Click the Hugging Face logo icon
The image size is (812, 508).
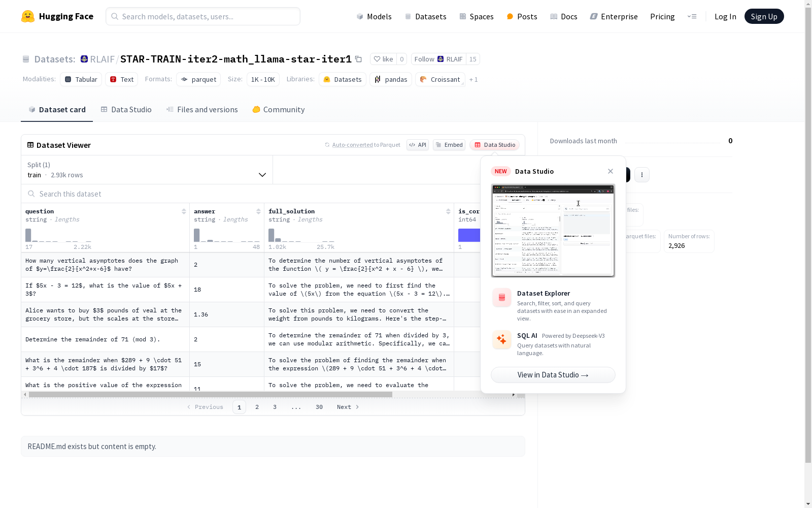(x=28, y=16)
